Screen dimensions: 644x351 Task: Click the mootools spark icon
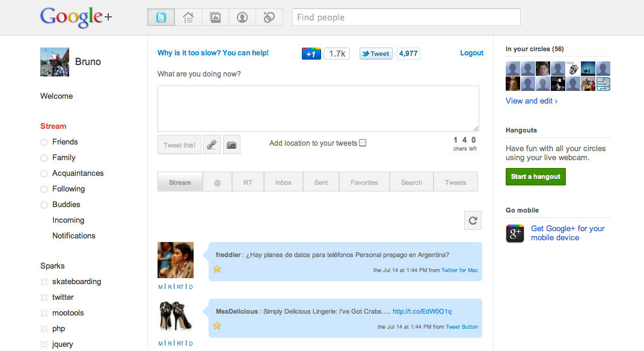pyautogui.click(x=44, y=313)
